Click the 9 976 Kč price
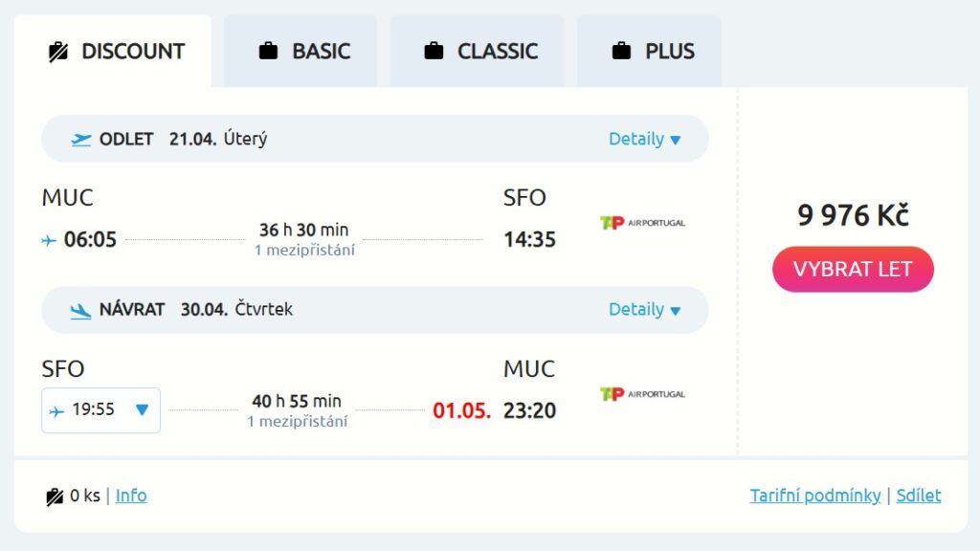This screenshot has width=980, height=551. 853,216
